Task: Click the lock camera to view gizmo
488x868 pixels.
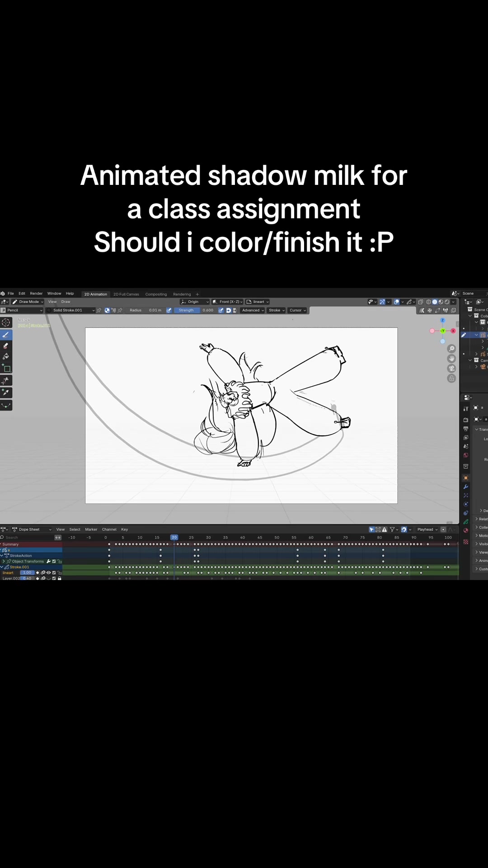Action: pos(451,378)
